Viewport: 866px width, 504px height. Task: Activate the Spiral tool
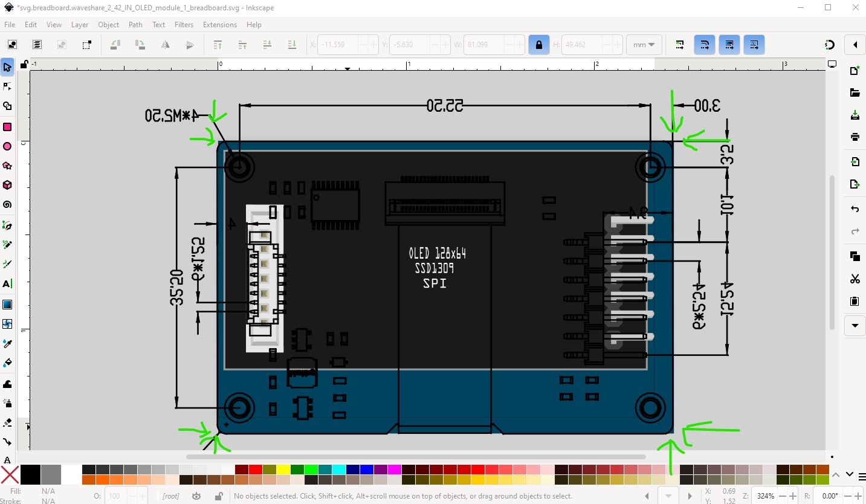[7, 204]
